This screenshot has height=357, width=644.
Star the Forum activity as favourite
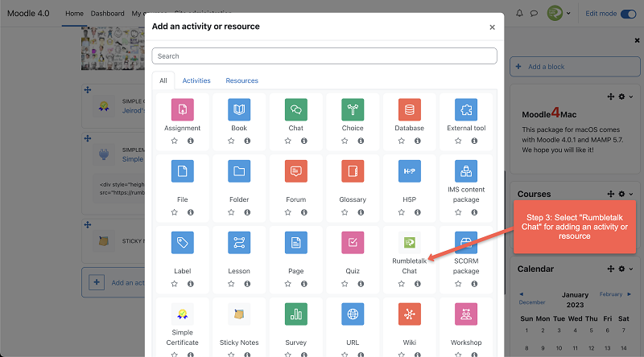point(287,212)
